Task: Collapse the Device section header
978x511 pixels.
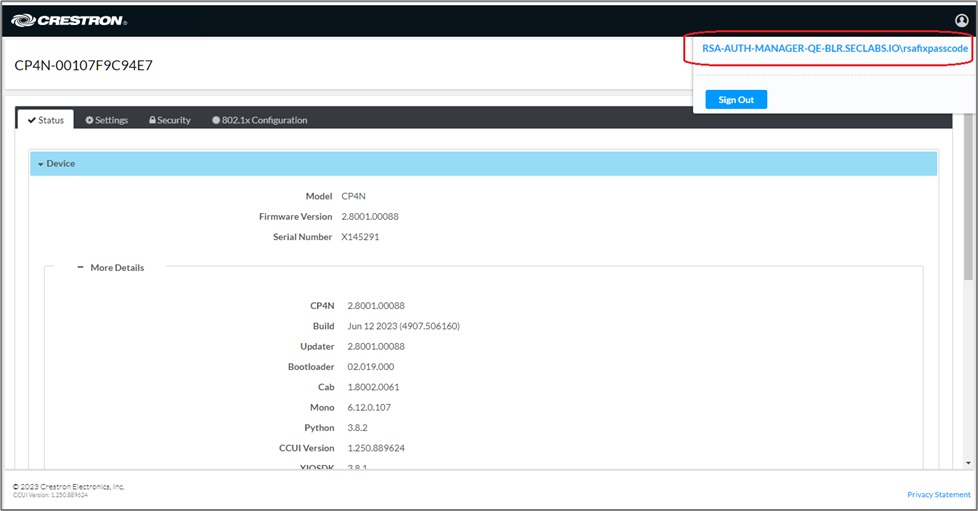Action: pos(60,163)
